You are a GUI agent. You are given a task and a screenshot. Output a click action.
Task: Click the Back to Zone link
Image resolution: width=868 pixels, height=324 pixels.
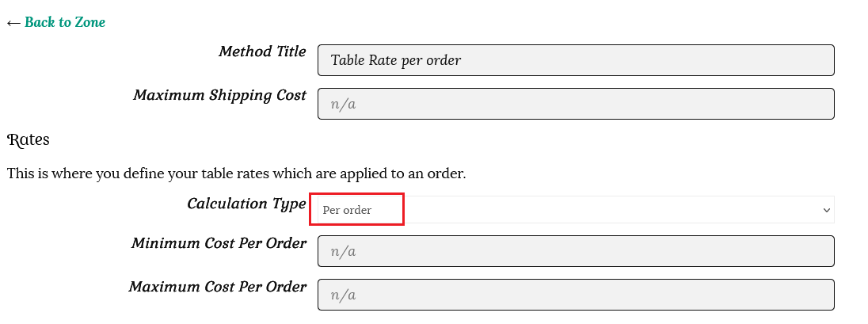tap(65, 22)
